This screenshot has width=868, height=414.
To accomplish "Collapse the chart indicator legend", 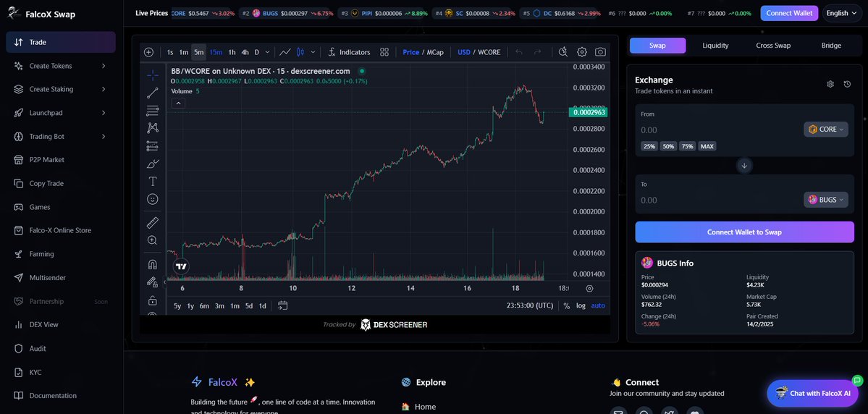I will click(x=178, y=103).
